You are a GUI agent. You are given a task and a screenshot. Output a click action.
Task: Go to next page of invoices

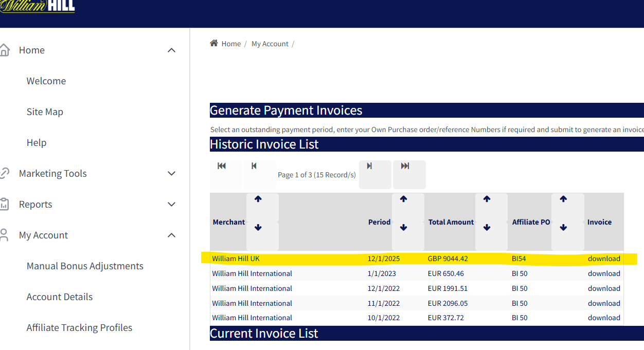pyautogui.click(x=369, y=166)
